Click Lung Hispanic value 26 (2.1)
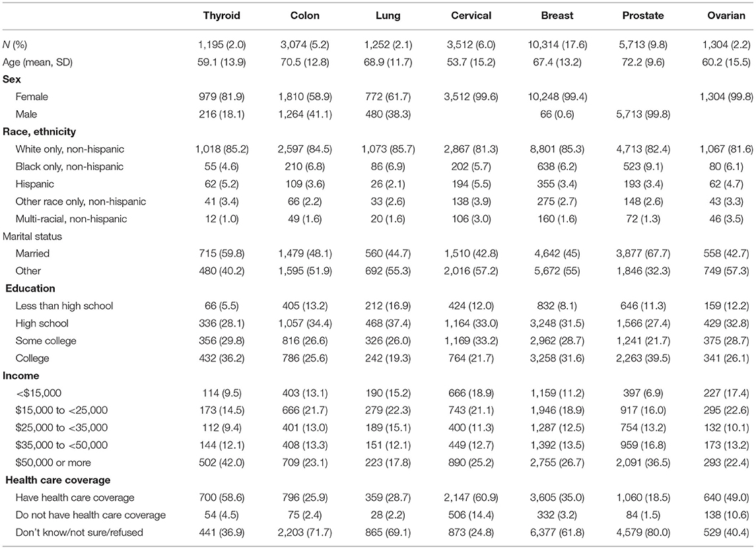The width and height of the screenshot is (756, 549). point(388,184)
